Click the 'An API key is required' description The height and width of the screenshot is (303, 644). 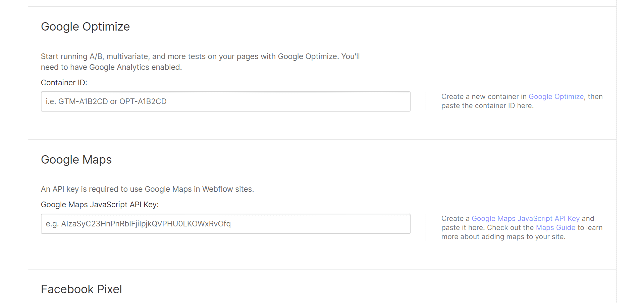pos(147,189)
